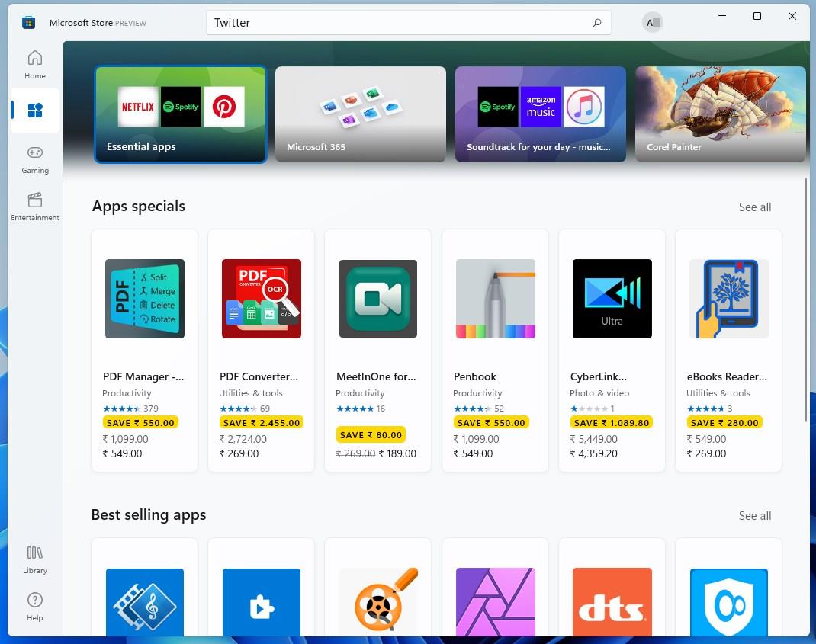Open the film and music note app tile

145,602
